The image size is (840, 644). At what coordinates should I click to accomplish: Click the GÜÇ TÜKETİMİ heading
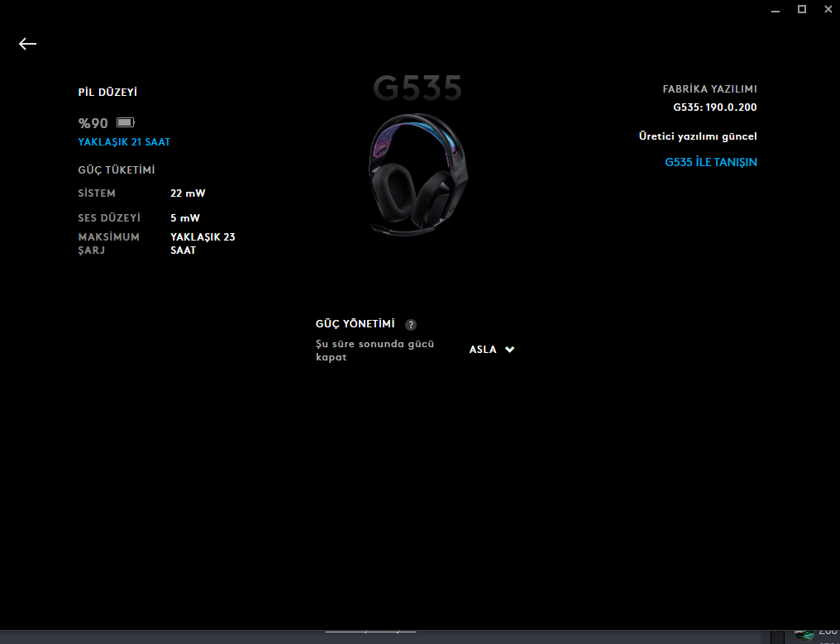pyautogui.click(x=117, y=169)
